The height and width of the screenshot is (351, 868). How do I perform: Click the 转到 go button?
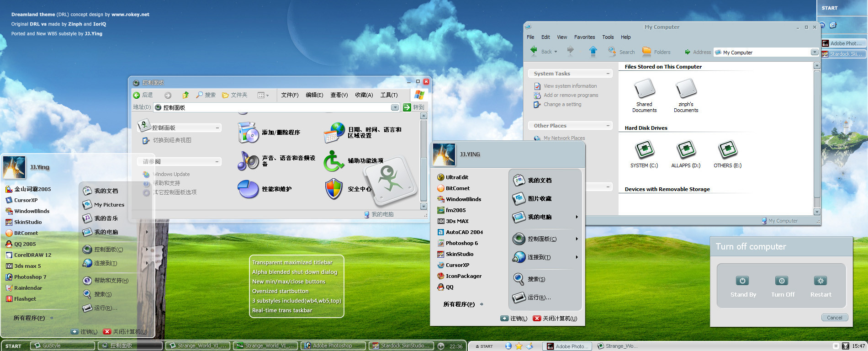(x=414, y=107)
